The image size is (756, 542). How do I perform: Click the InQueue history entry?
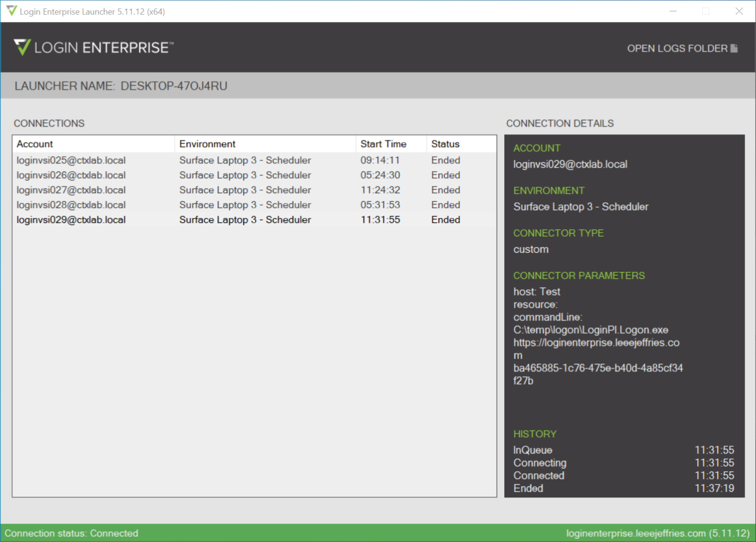point(533,450)
